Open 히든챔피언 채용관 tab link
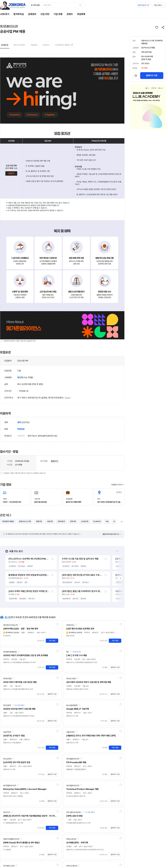The width and height of the screenshot is (166, 868). pos(64,45)
